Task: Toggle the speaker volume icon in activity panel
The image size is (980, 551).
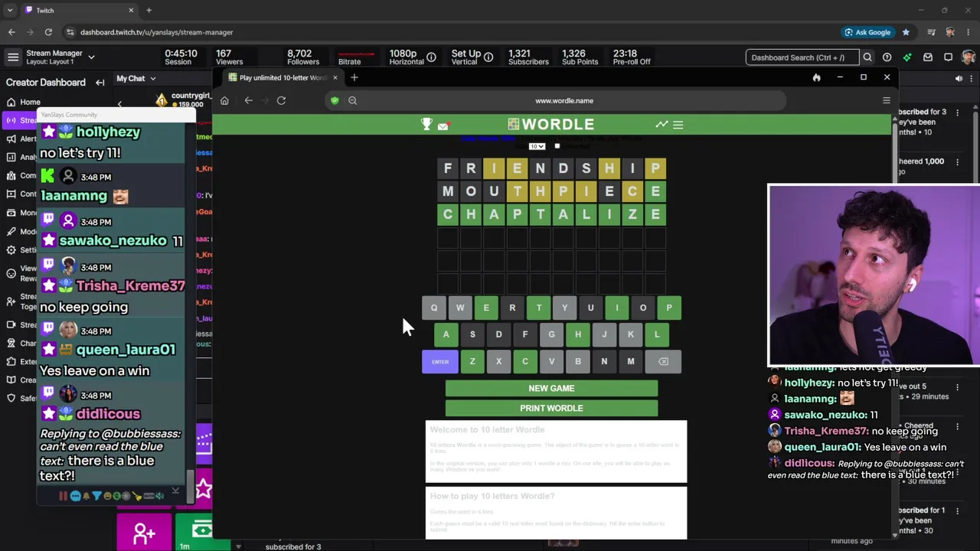Action: pyautogui.click(x=959, y=78)
